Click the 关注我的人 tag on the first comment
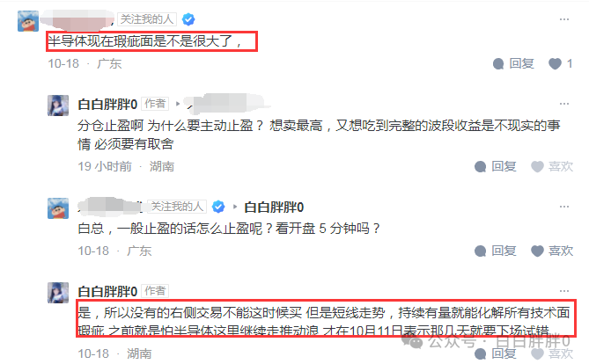The image size is (589, 364). tap(147, 19)
